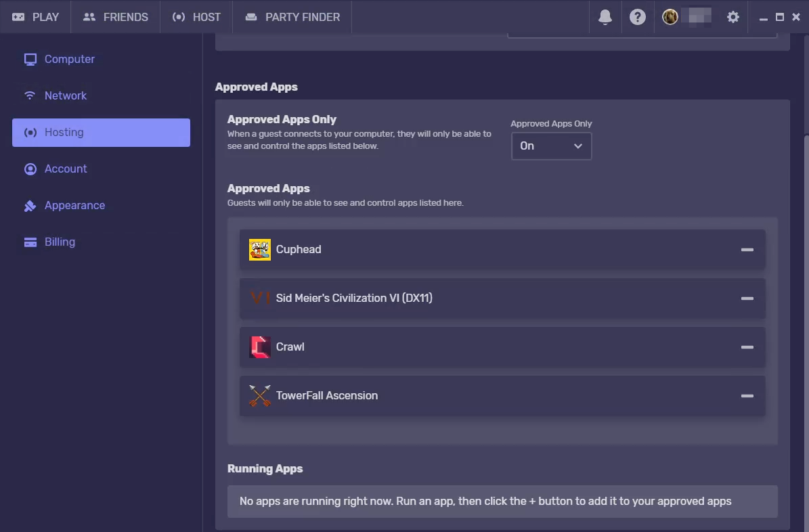This screenshot has width=809, height=532.
Task: Switch to the Play tab
Action: point(36,17)
